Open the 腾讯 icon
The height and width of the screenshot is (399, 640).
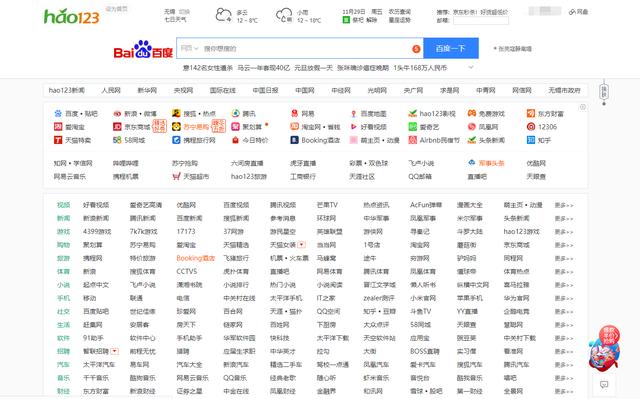coord(236,113)
